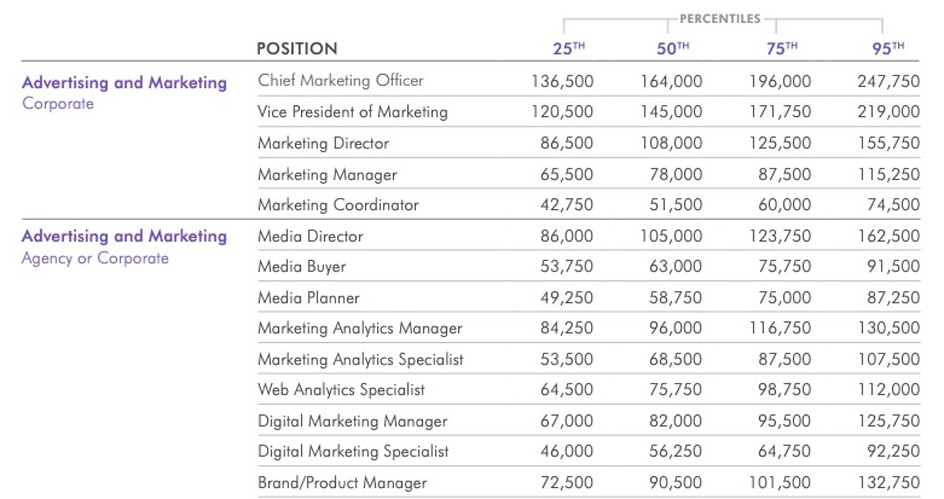Select the Marketing Director position
The height and width of the screenshot is (499, 944).
pyautogui.click(x=323, y=143)
